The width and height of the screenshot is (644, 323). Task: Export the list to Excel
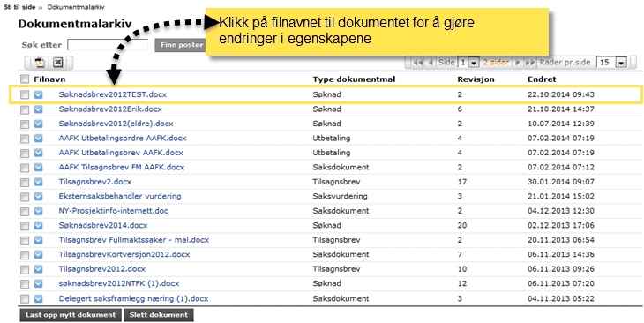(58, 63)
